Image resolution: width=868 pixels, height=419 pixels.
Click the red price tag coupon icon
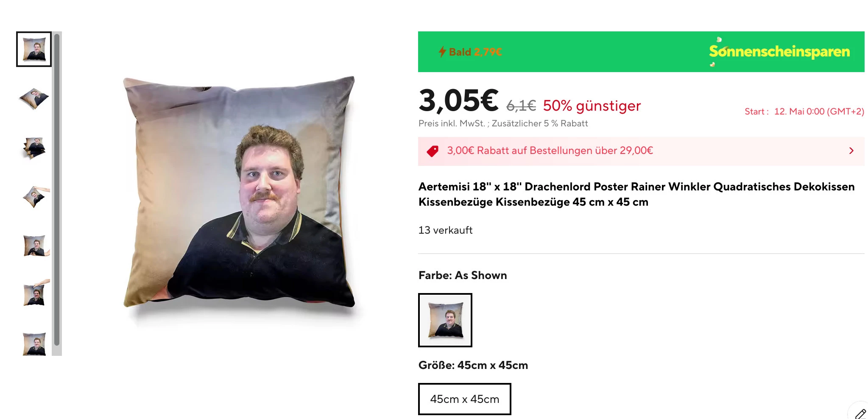433,151
